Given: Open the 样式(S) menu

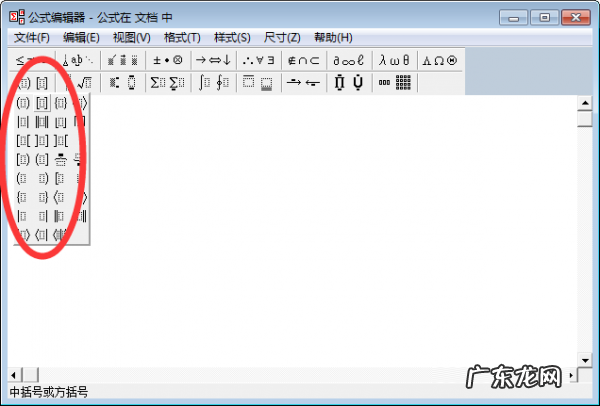Looking at the screenshot, I should pyautogui.click(x=232, y=38).
